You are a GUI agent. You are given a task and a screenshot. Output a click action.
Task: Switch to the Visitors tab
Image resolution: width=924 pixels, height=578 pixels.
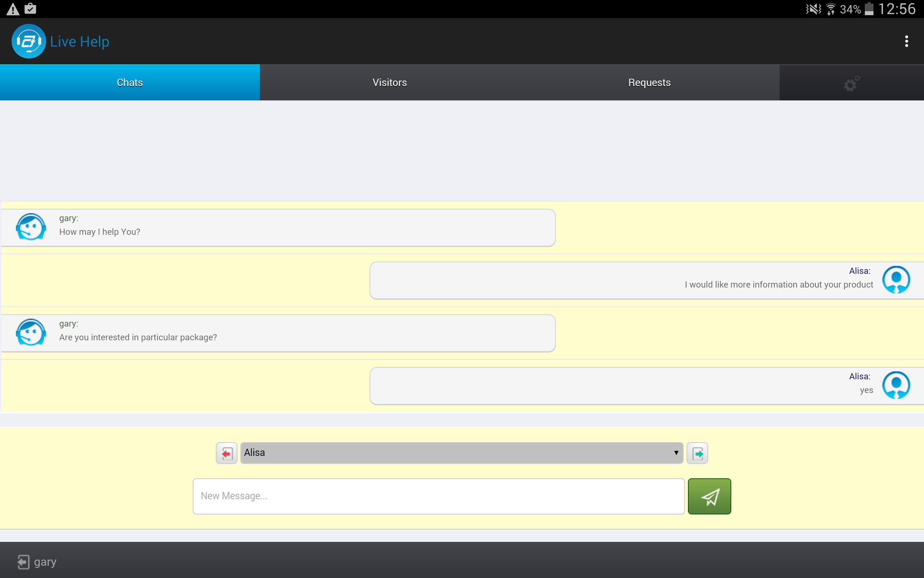[x=389, y=83]
